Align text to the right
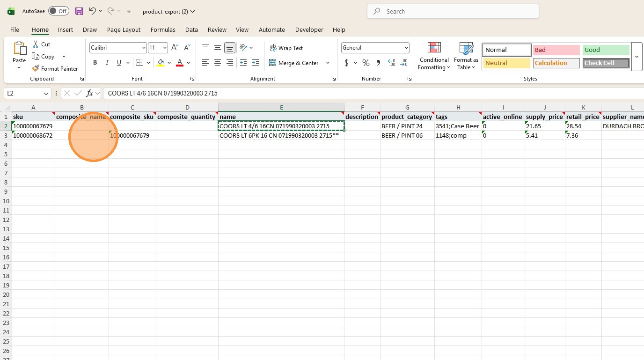 230,63
